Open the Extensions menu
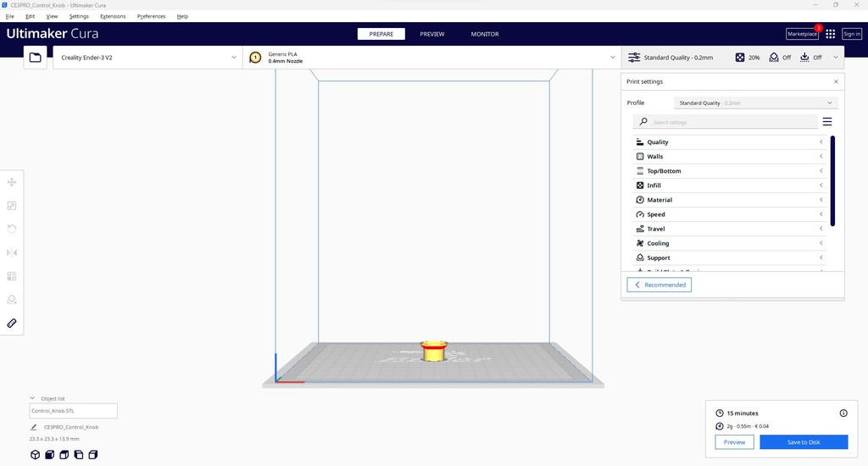This screenshot has height=466, width=868. point(113,17)
